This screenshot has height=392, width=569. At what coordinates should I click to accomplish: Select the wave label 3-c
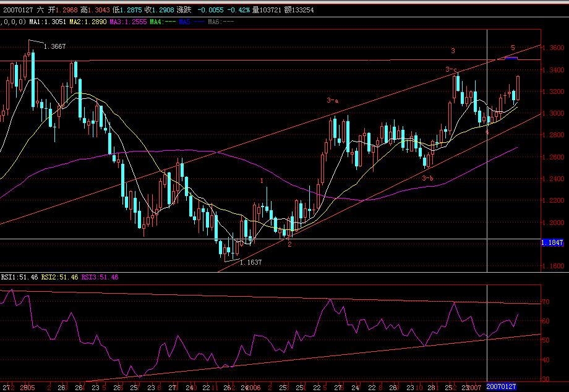(x=451, y=70)
